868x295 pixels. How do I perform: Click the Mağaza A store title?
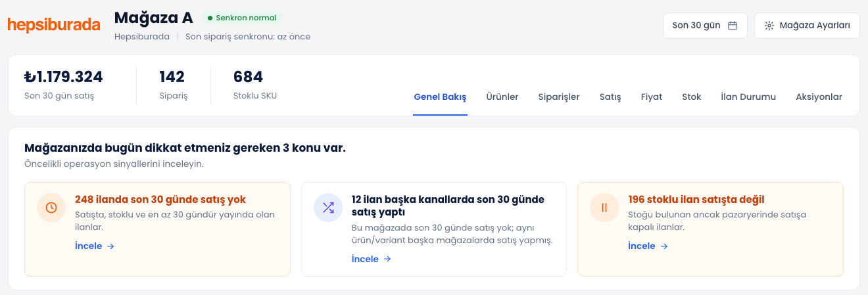(153, 18)
